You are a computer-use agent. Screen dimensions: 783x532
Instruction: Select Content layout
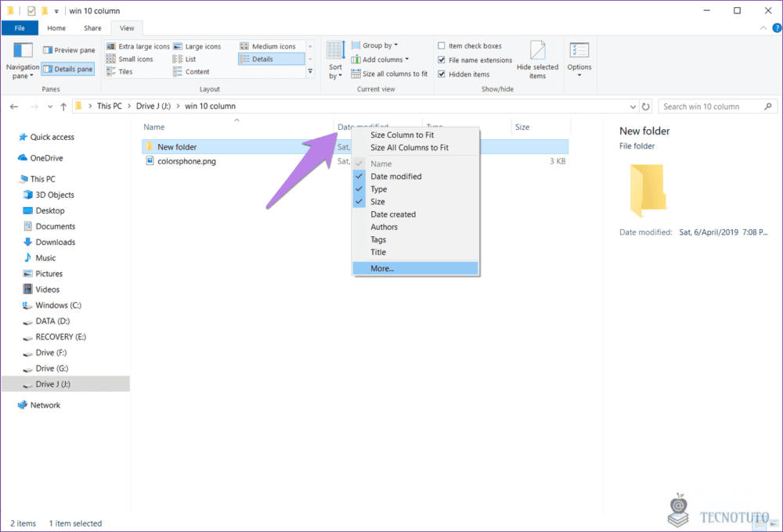coord(192,72)
